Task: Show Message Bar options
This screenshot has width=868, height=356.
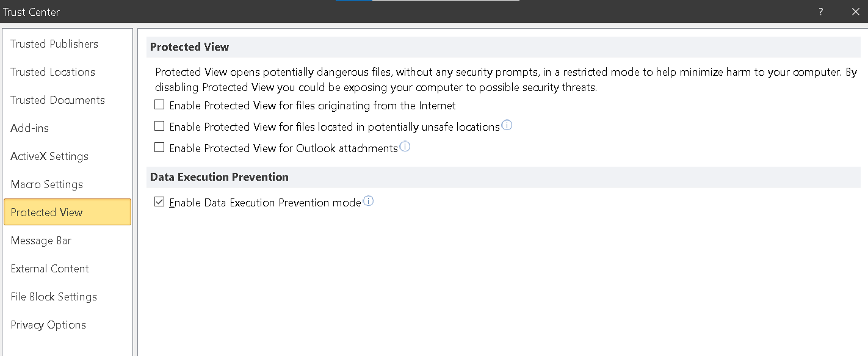Action: 41,241
